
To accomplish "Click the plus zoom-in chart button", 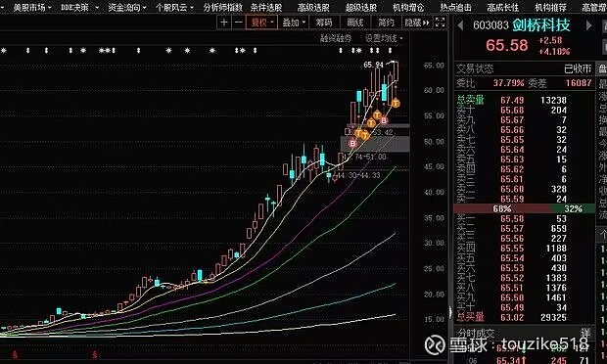I will coord(224,23).
